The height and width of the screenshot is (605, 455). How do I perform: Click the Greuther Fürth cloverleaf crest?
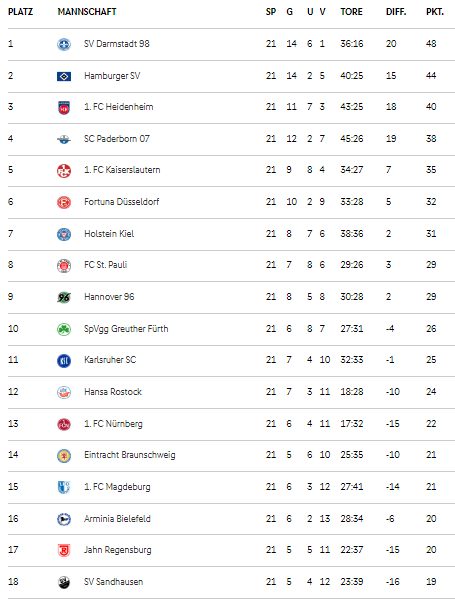point(64,329)
